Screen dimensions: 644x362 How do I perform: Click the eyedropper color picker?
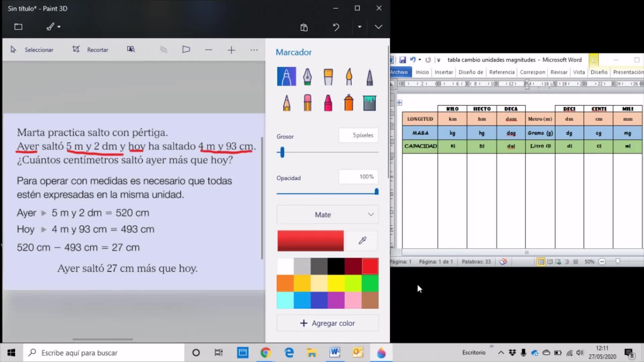tap(362, 241)
